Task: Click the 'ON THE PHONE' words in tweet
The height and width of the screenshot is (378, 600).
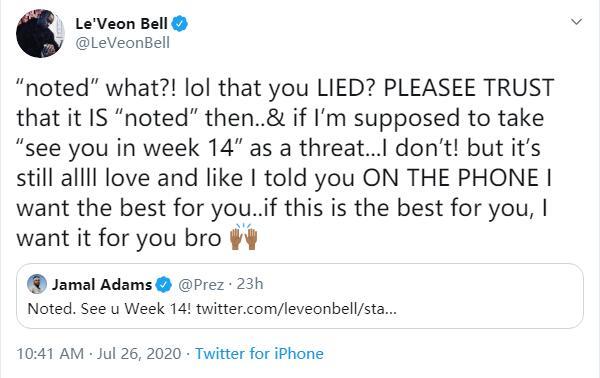Action: pos(451,178)
